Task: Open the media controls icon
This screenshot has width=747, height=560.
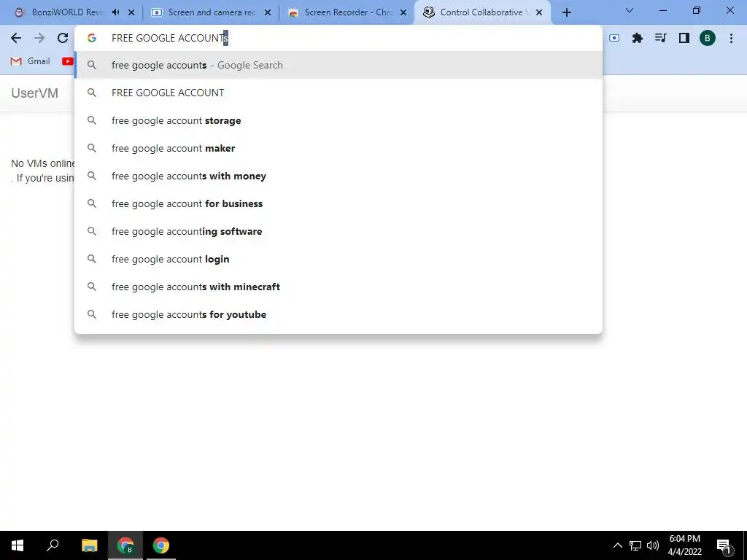Action: [660, 38]
